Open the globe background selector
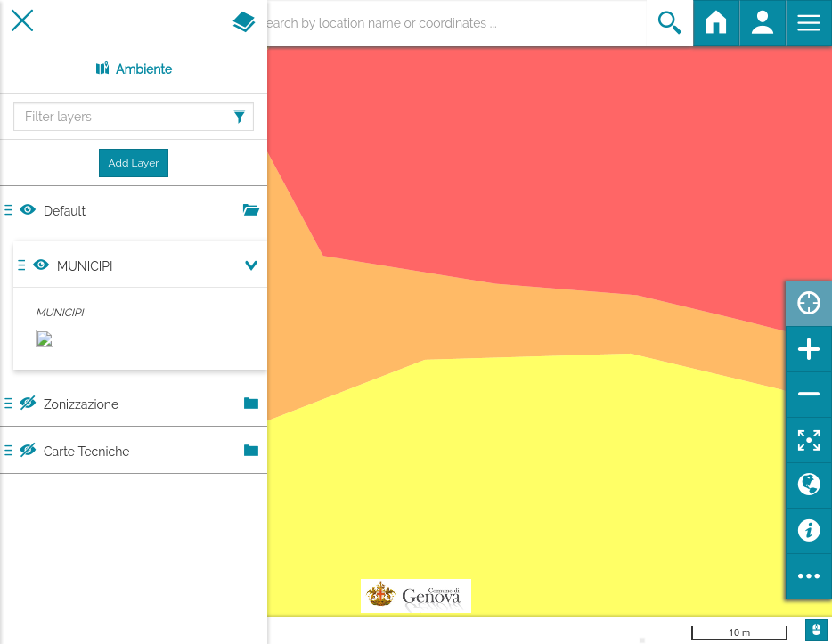Viewport: 832px width, 644px height. coord(809,485)
